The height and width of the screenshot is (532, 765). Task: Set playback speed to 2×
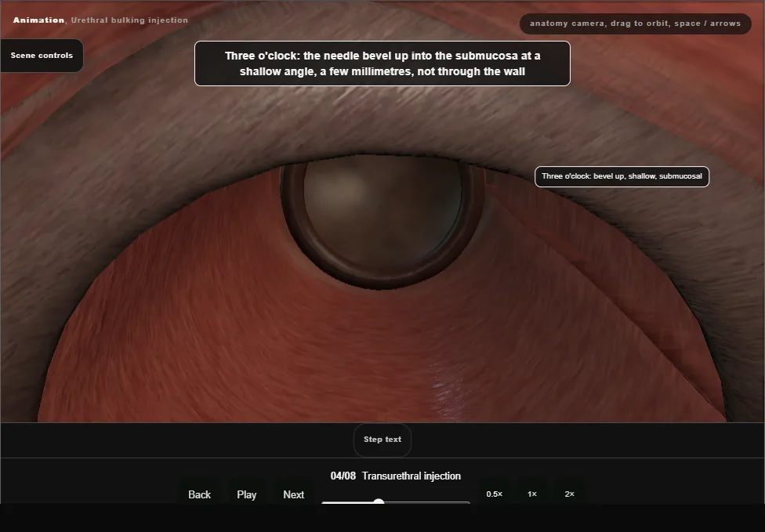point(569,494)
